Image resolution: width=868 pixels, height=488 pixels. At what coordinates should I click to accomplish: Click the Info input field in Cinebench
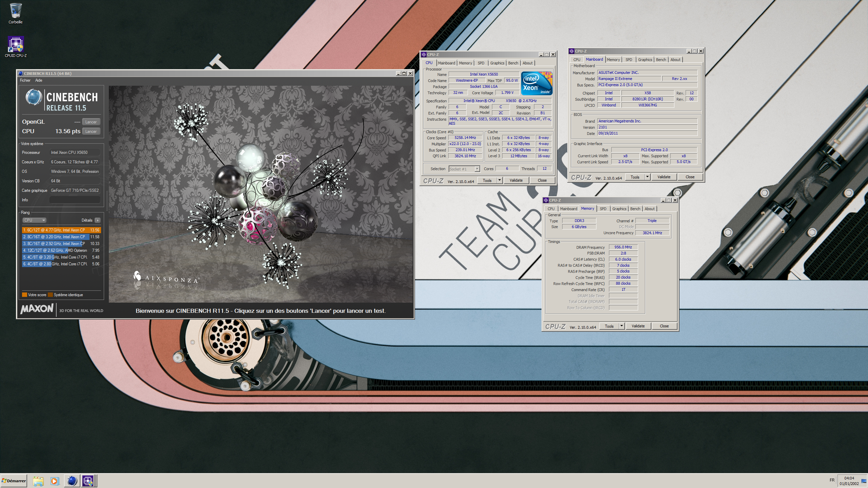click(75, 200)
